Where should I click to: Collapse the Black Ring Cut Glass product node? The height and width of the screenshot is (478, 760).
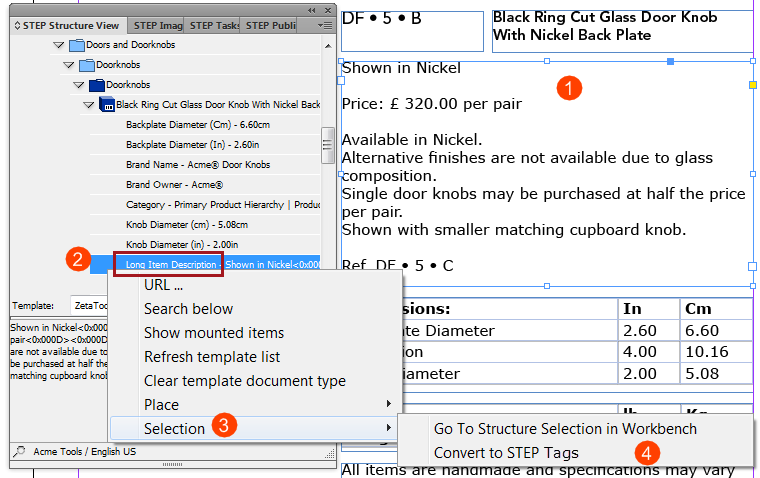click(x=88, y=105)
